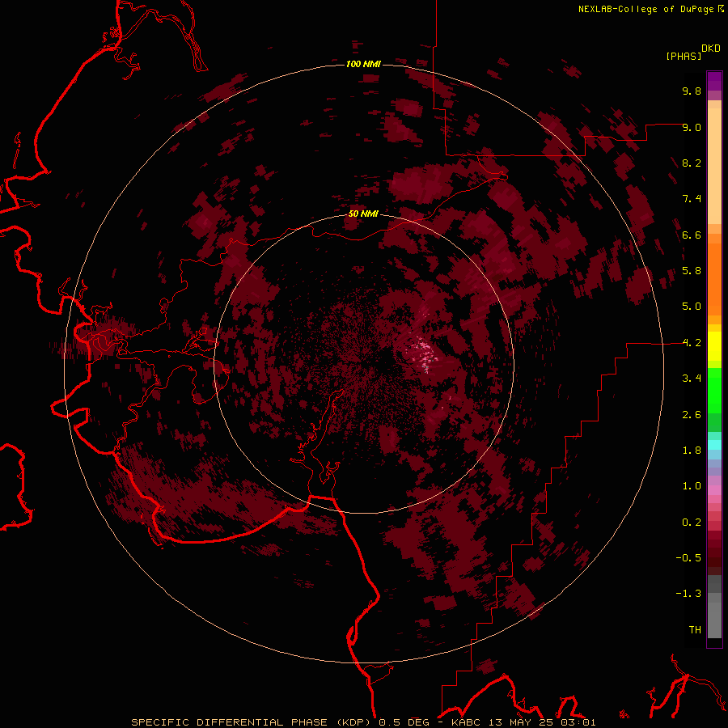Select the 6.6 value on the color scale
This screenshot has height=728, width=728.
[692, 235]
